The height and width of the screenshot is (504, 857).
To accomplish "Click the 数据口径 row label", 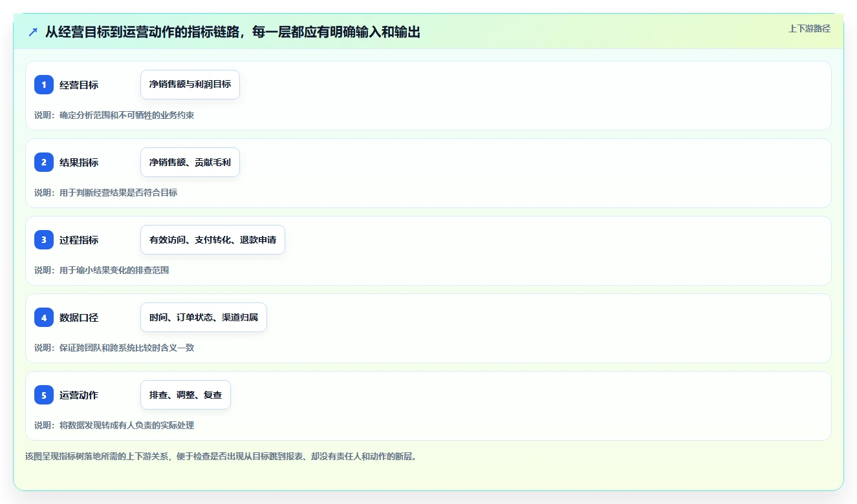I will tap(79, 317).
